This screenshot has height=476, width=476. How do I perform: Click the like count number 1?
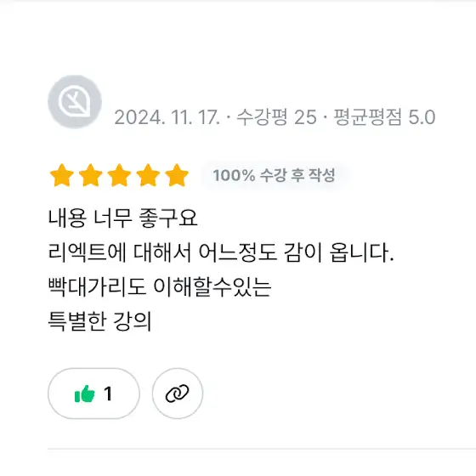point(108,394)
